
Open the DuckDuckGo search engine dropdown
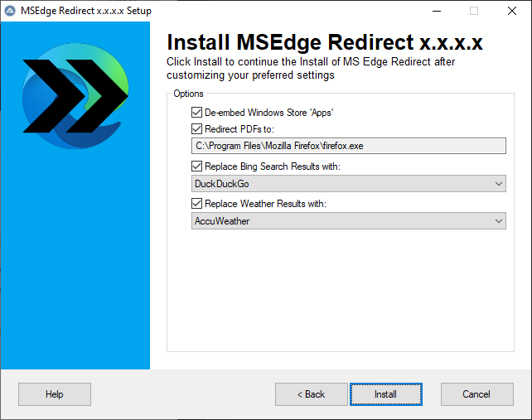click(348, 184)
